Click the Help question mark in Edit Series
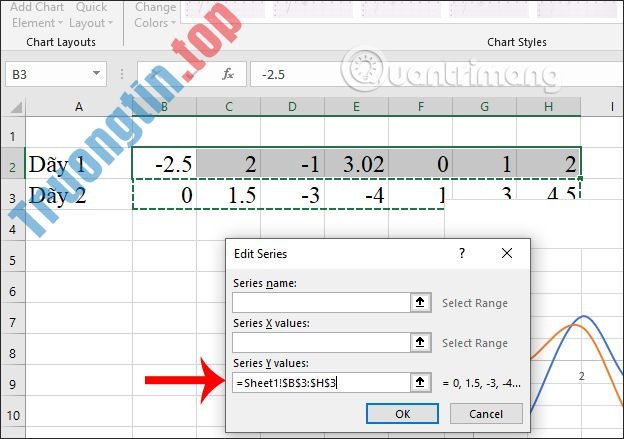Image resolution: width=624 pixels, height=439 pixels. click(462, 253)
